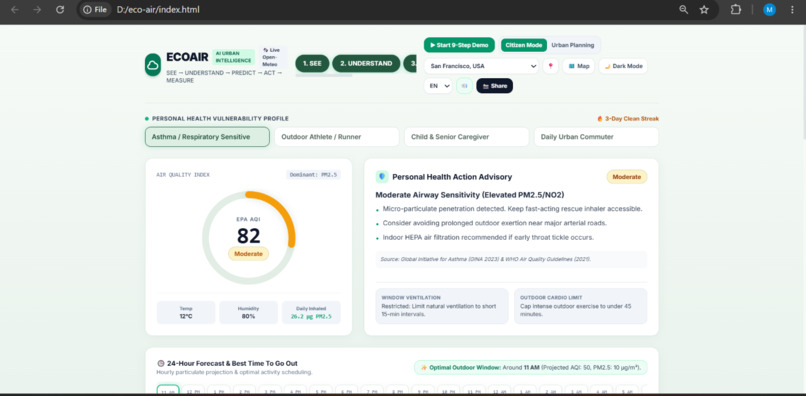Click the Temp 12°C tile
The image size is (806, 396).
pyautogui.click(x=186, y=313)
